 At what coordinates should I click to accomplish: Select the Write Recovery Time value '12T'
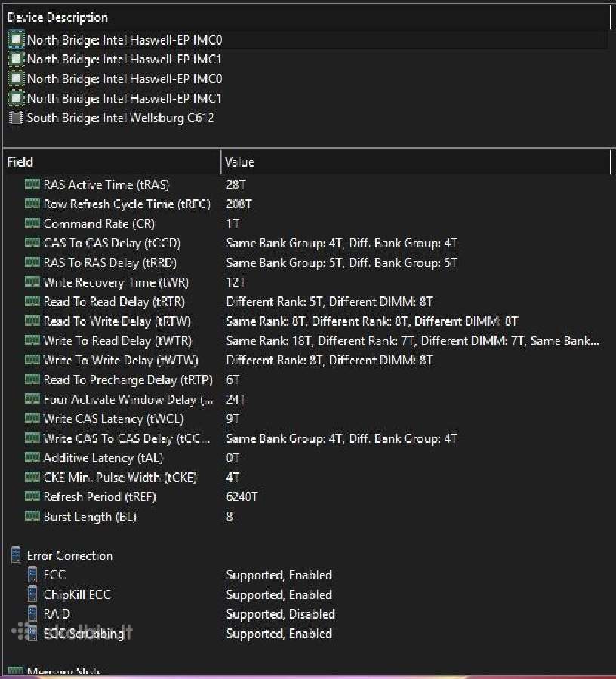coord(236,282)
